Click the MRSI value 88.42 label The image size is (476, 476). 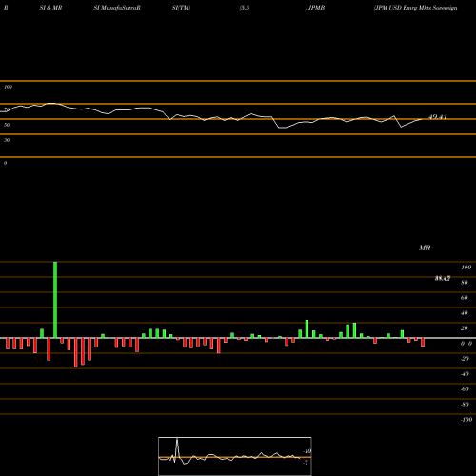[x=443, y=278]
